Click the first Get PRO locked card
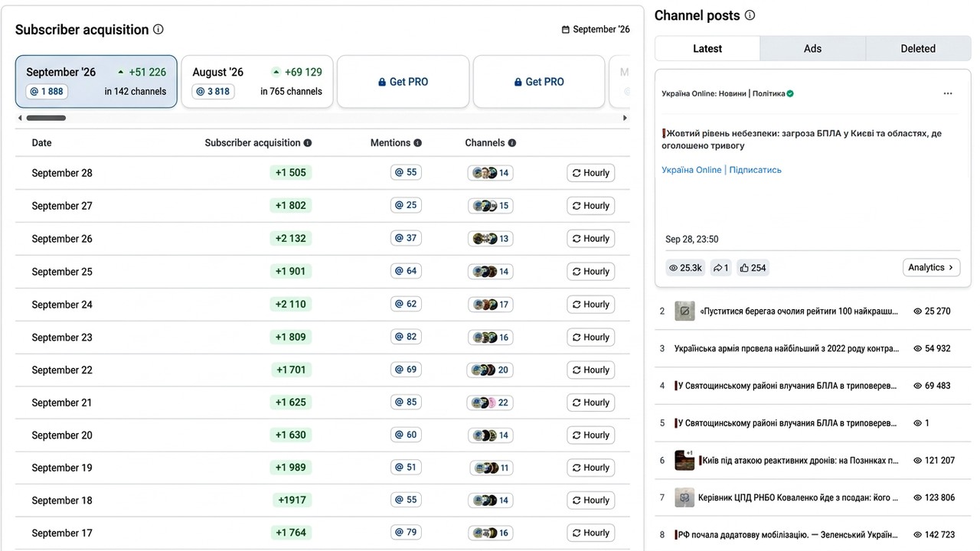The image size is (980, 551). tap(403, 81)
